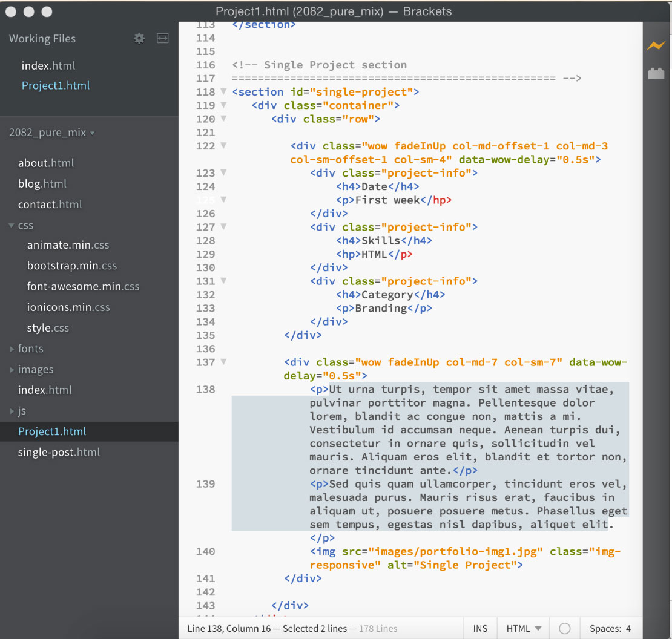
Task: Click the Spaces indentation label
Action: pos(605,628)
